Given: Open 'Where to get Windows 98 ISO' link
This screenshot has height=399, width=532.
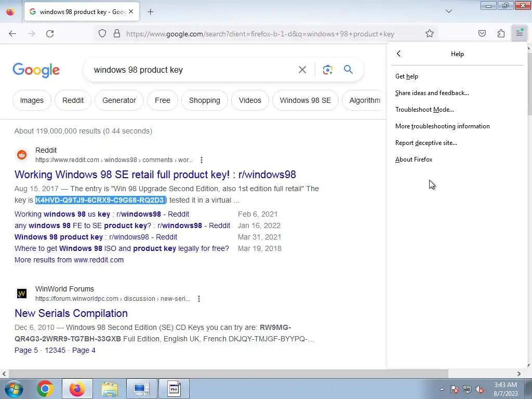Looking at the screenshot, I should click(122, 249).
